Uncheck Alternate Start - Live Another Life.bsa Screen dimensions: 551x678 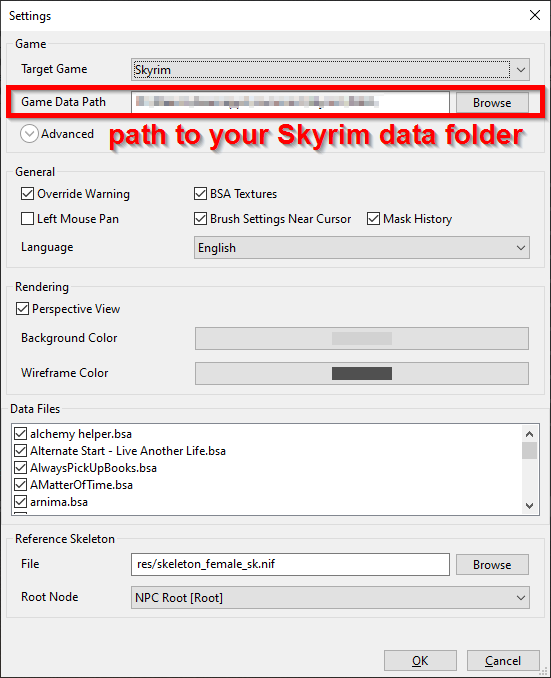coord(20,451)
